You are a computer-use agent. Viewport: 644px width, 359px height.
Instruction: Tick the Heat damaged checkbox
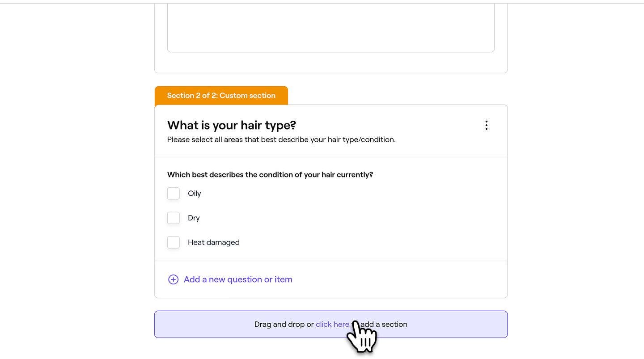tap(174, 242)
